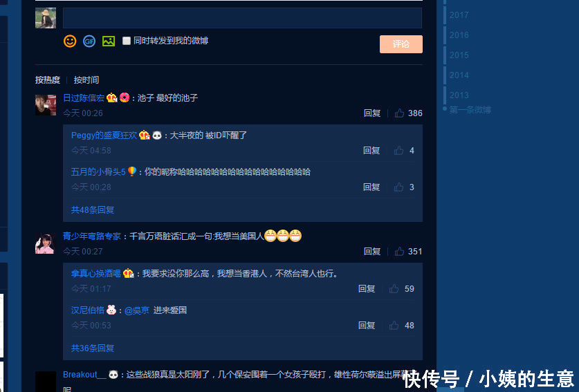Like Peggy的盛夏狂欢's reply thumbs-up
Viewport: 579px width, 392px height.
[x=398, y=150]
